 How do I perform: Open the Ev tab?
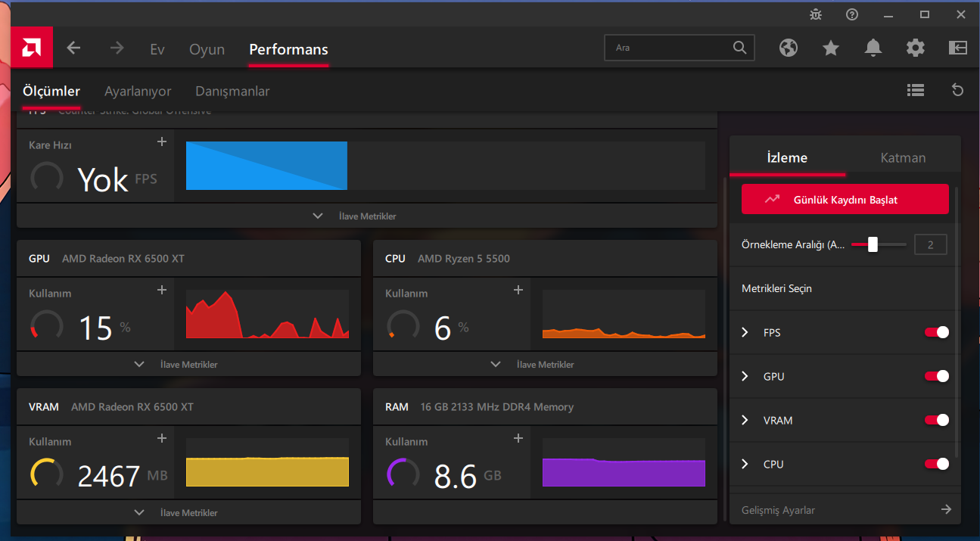[x=157, y=49]
